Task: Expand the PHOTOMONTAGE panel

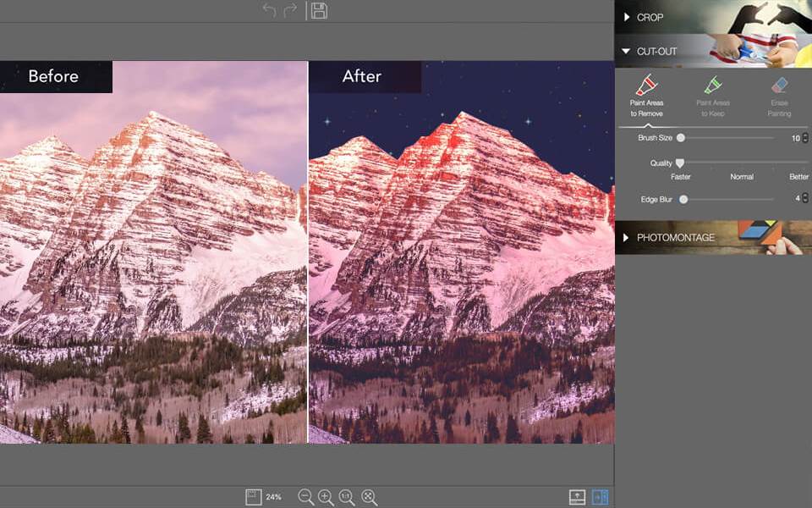Action: pos(675,238)
